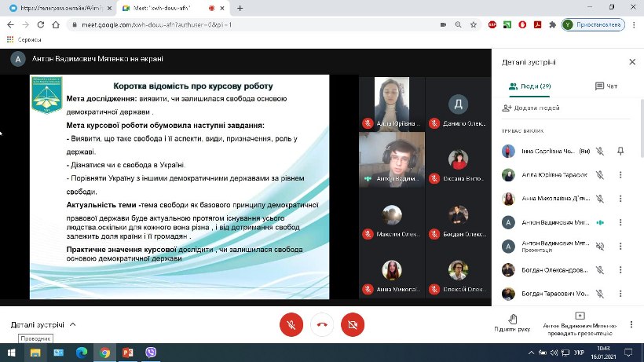The width and height of the screenshot is (644, 362).
Task: Open options for Алла Юріївна Тарасюк
Action: point(620,175)
